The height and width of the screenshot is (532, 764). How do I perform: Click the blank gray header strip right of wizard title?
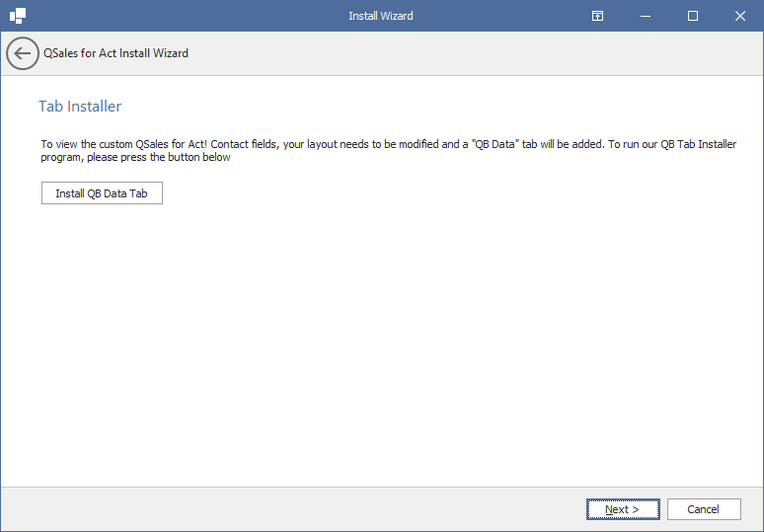(x=473, y=53)
